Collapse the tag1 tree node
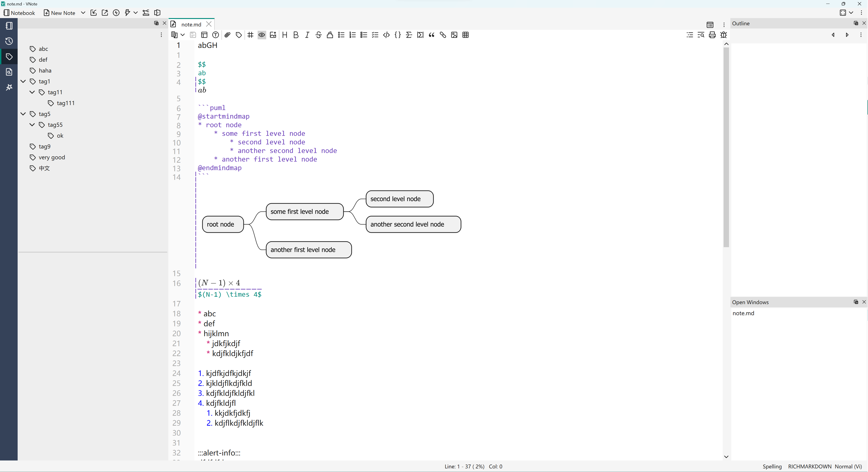Screen dimensions: 868x472 coord(23,81)
